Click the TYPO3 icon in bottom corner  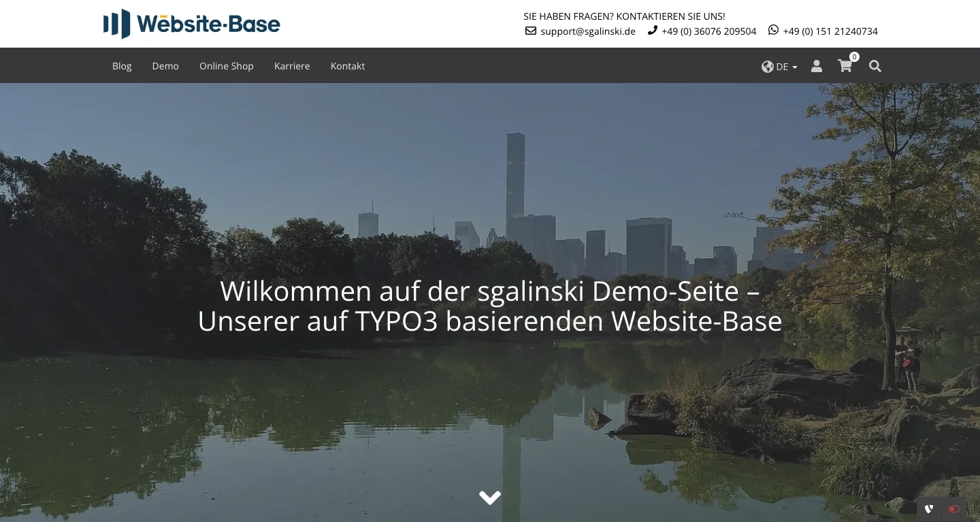click(928, 508)
